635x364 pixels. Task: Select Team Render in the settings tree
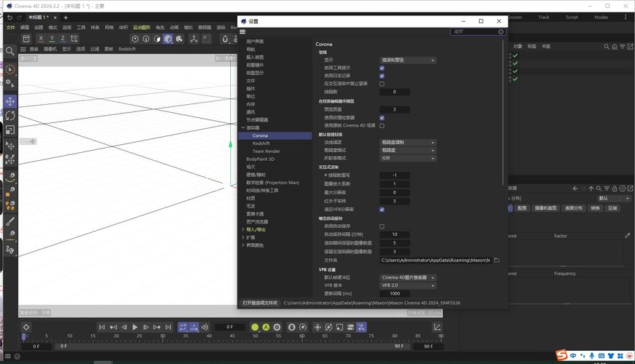click(266, 151)
